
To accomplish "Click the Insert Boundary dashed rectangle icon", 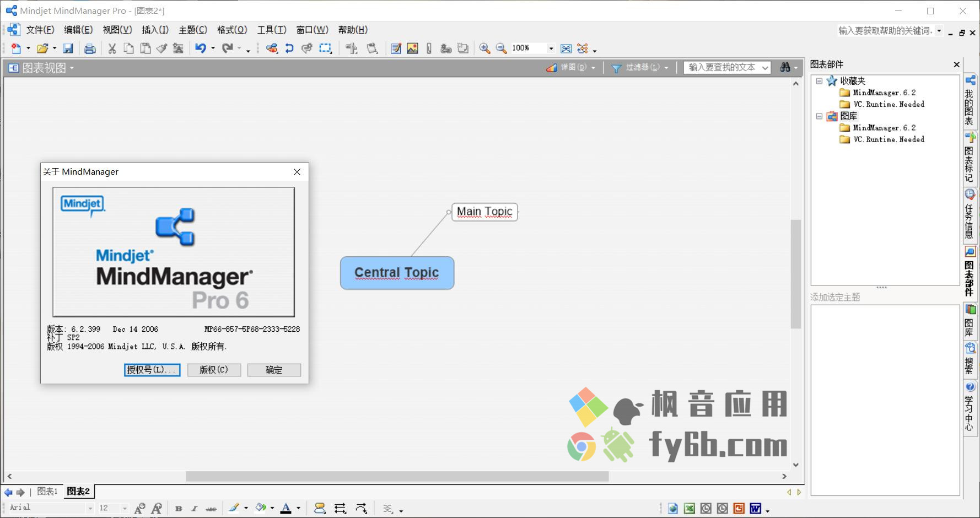I will click(326, 48).
